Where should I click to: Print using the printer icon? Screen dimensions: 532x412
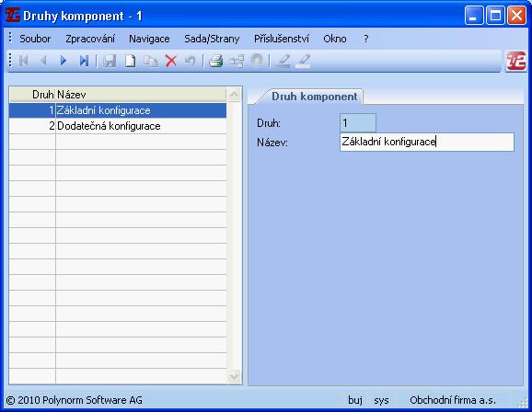click(215, 61)
